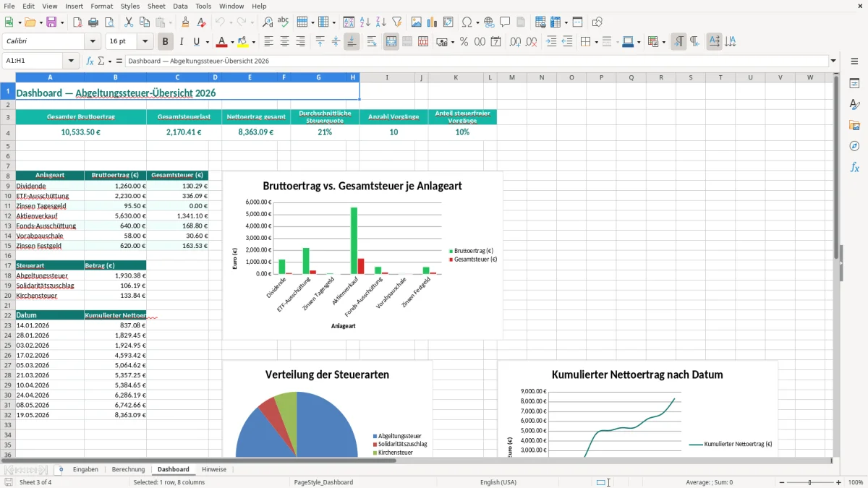Expand the formula bar
The width and height of the screenshot is (868, 488).
(833, 61)
